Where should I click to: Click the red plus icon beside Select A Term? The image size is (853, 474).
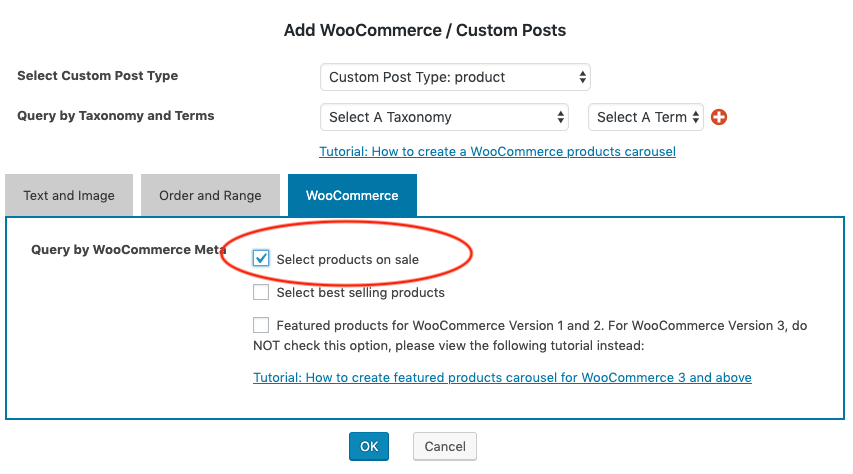pos(718,117)
